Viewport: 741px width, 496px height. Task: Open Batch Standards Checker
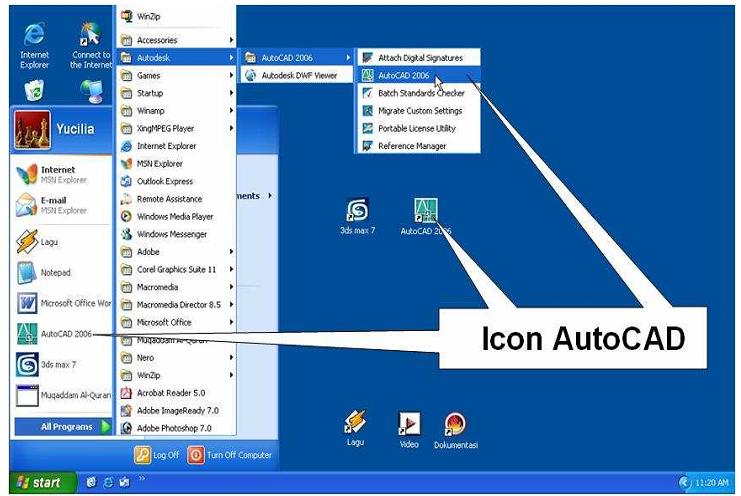point(418,93)
